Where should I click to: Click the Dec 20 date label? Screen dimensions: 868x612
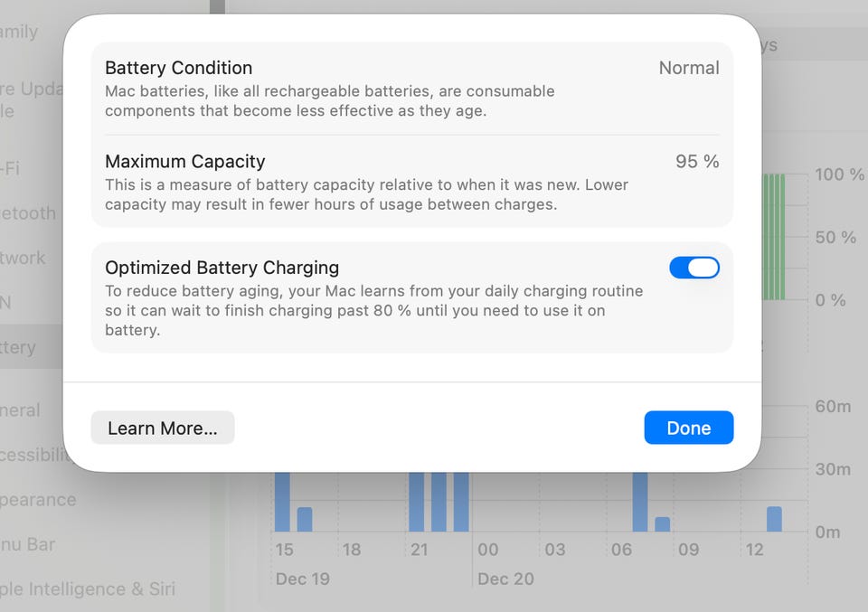point(506,579)
